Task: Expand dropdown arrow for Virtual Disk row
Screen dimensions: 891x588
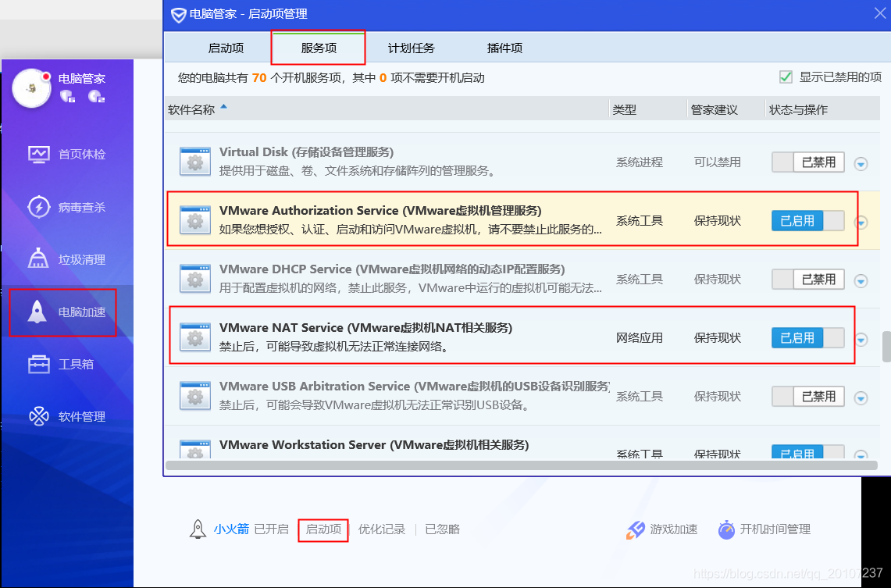Action: 861,164
